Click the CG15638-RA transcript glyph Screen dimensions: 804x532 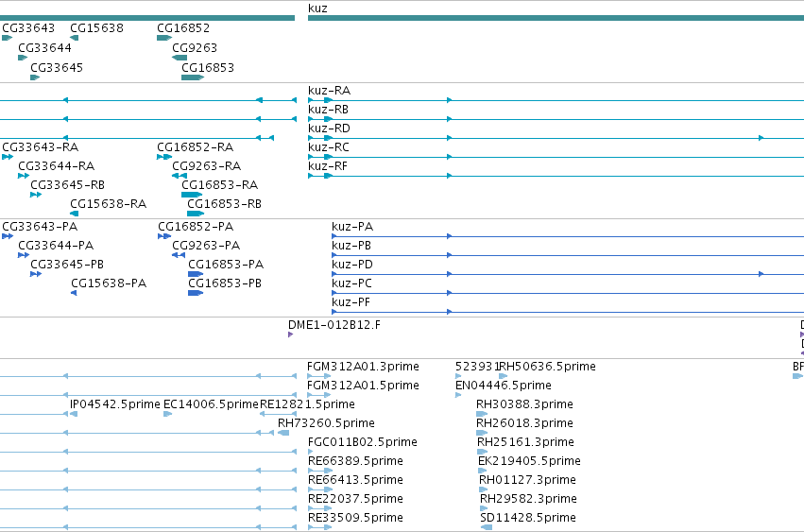75,214
